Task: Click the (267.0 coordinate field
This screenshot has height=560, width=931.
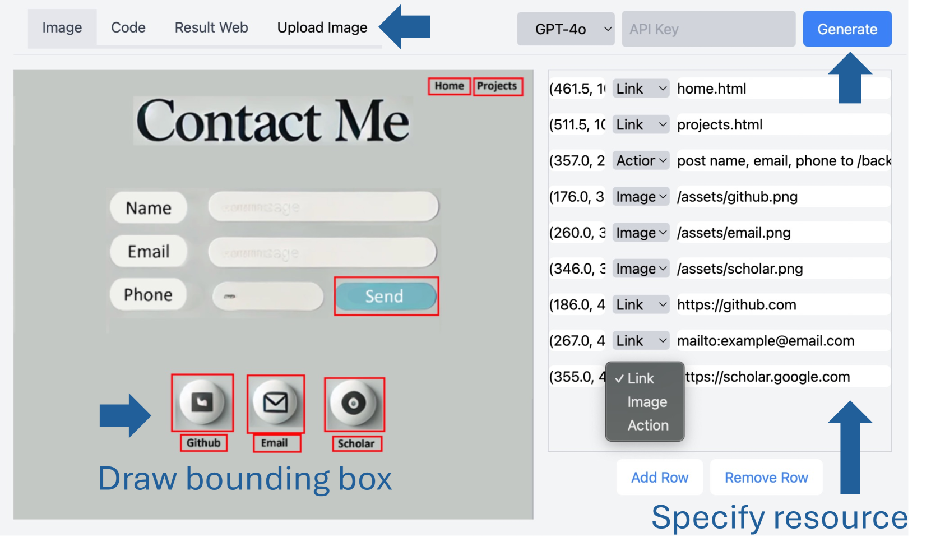Action: (x=577, y=340)
